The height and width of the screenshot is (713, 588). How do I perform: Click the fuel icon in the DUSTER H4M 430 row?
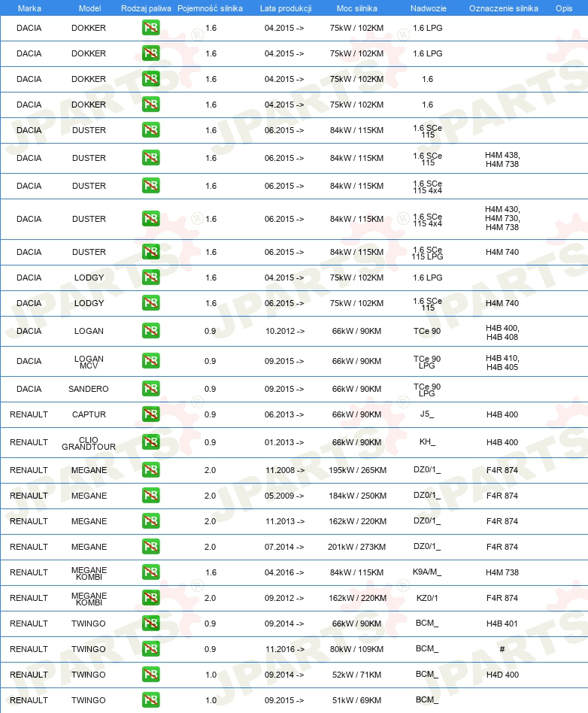click(x=150, y=219)
